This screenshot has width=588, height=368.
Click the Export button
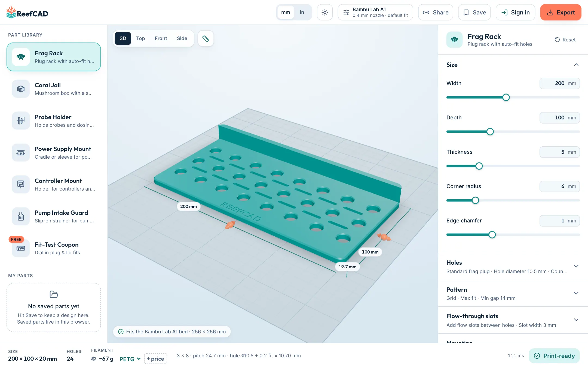coord(561,12)
